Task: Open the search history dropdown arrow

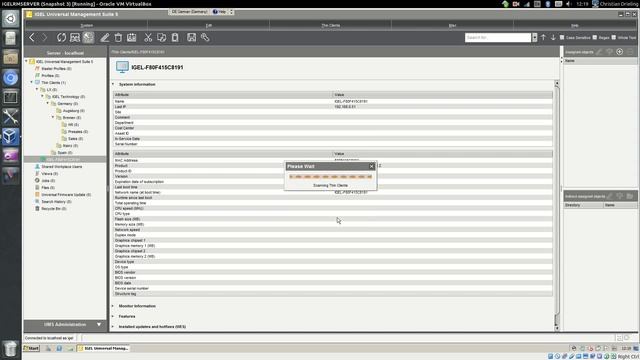Action: click(534, 38)
